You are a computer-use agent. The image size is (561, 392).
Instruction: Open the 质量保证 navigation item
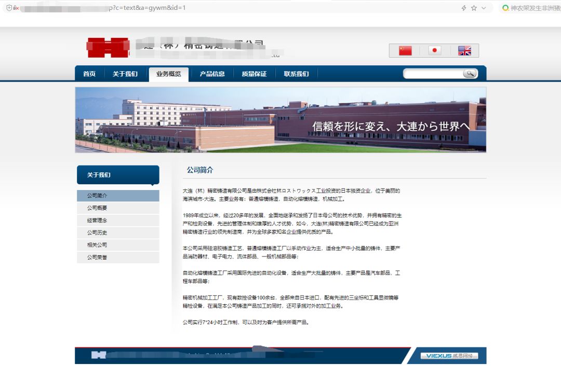tap(255, 73)
